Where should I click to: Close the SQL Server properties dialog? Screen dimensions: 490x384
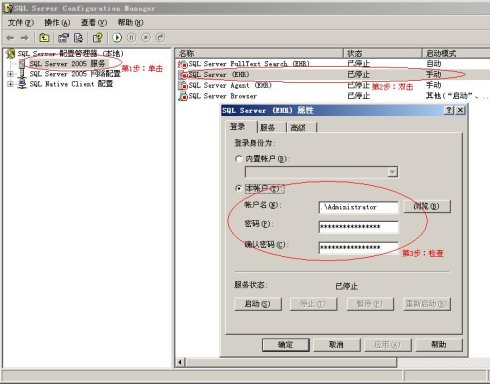[x=460, y=110]
